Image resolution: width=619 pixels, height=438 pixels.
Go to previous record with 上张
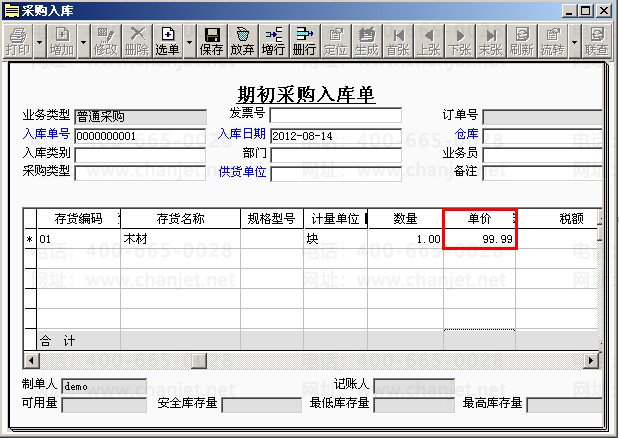pos(429,41)
